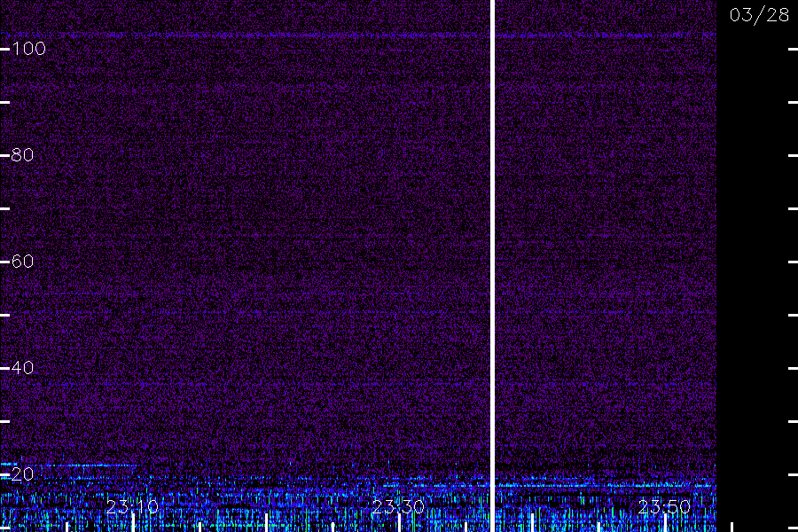Click the 23:30 time label
The height and width of the screenshot is (532, 798).
(x=398, y=507)
